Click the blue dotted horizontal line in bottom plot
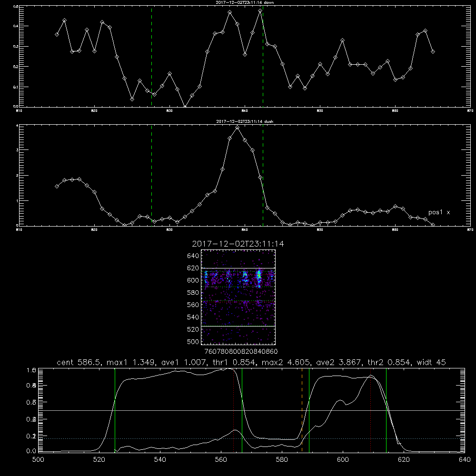The width and height of the screenshot is (476, 476). click(x=250, y=438)
